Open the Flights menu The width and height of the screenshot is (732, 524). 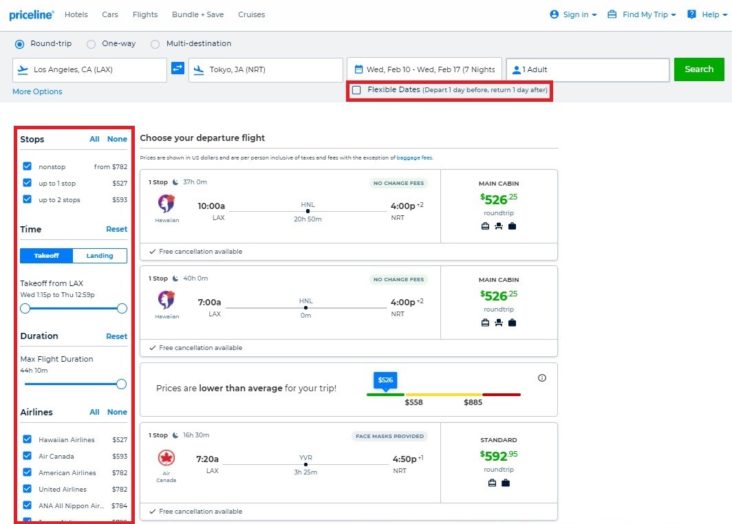tap(145, 14)
